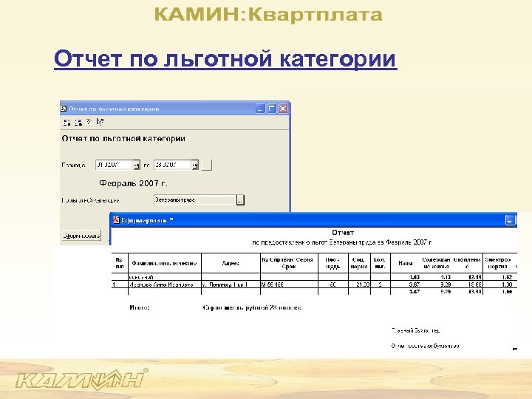Minimize the generated report window
This screenshot has height=399, width=532.
511,220
